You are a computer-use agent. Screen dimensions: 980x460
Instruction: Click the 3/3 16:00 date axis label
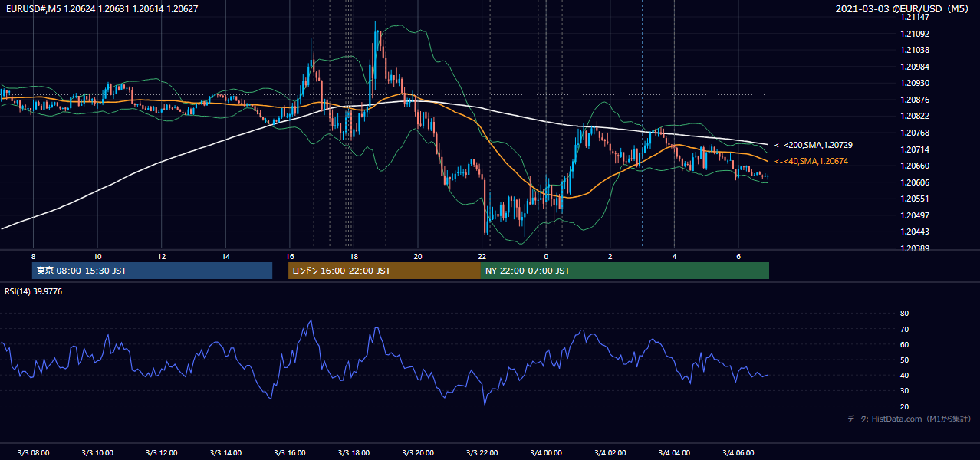290,452
